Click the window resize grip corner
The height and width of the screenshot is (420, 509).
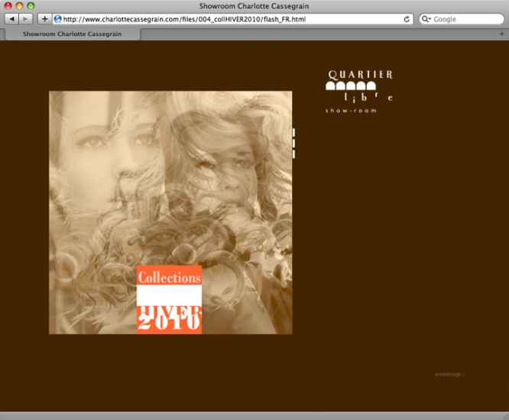(x=505, y=416)
